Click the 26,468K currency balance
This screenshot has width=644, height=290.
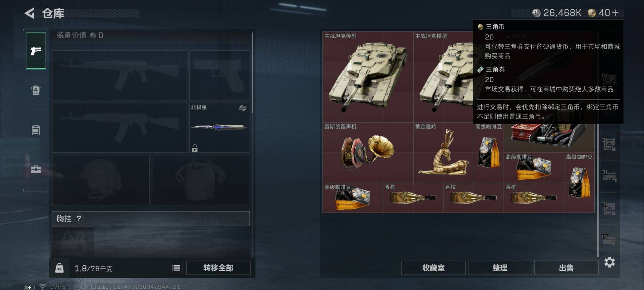coord(557,13)
